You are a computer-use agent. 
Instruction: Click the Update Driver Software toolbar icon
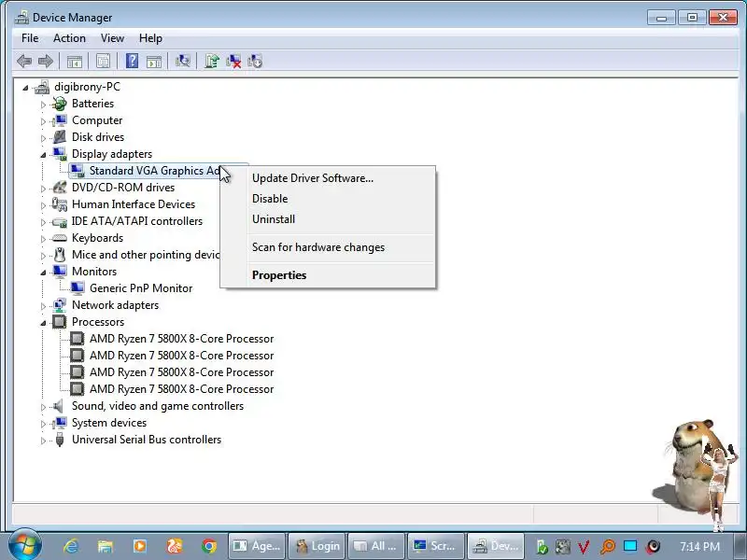pos(212,61)
